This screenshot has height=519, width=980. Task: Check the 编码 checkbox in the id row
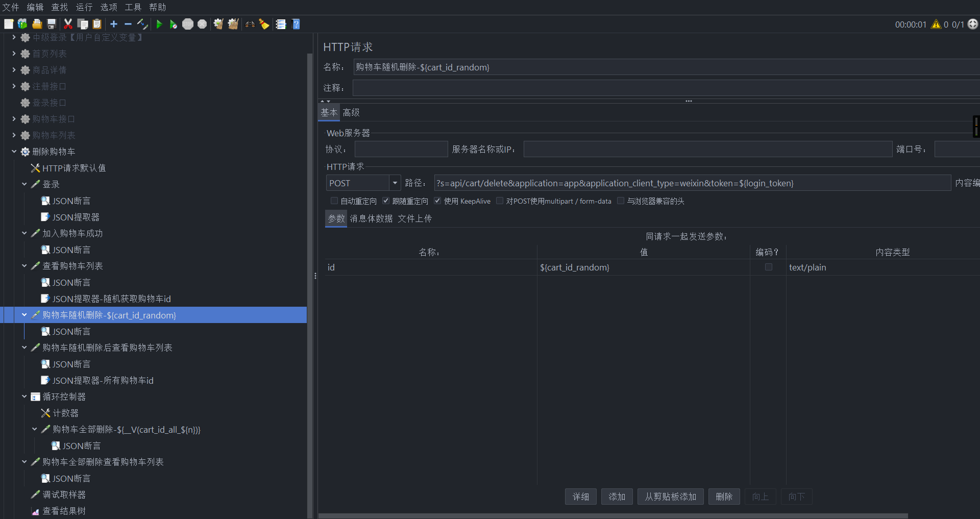point(768,267)
